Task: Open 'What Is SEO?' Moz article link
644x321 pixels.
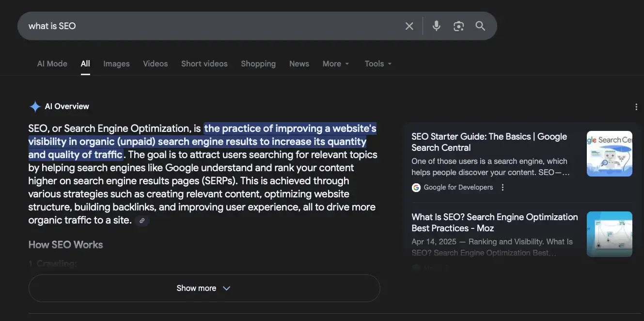Action: pos(494,223)
